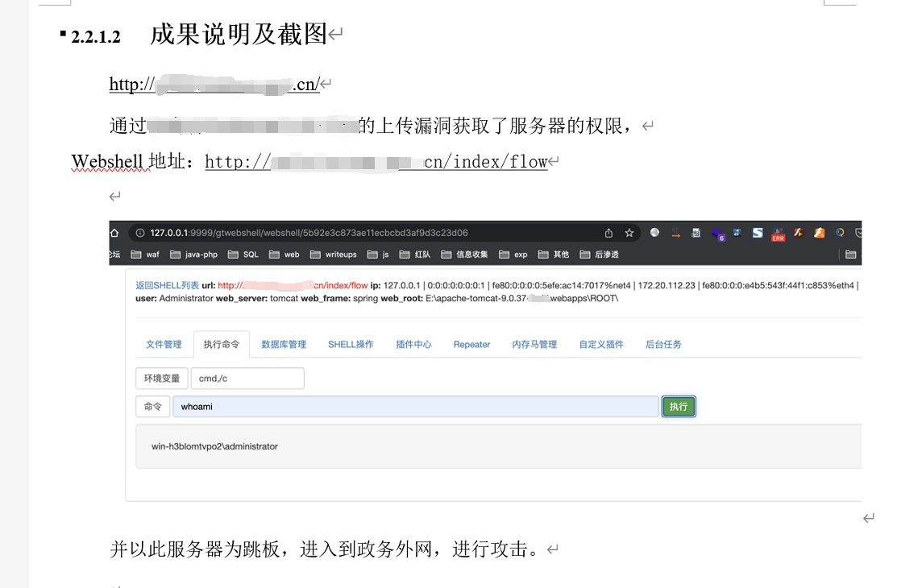The height and width of the screenshot is (588, 897).
Task: Open the 数据库管理 tab
Action: point(284,344)
